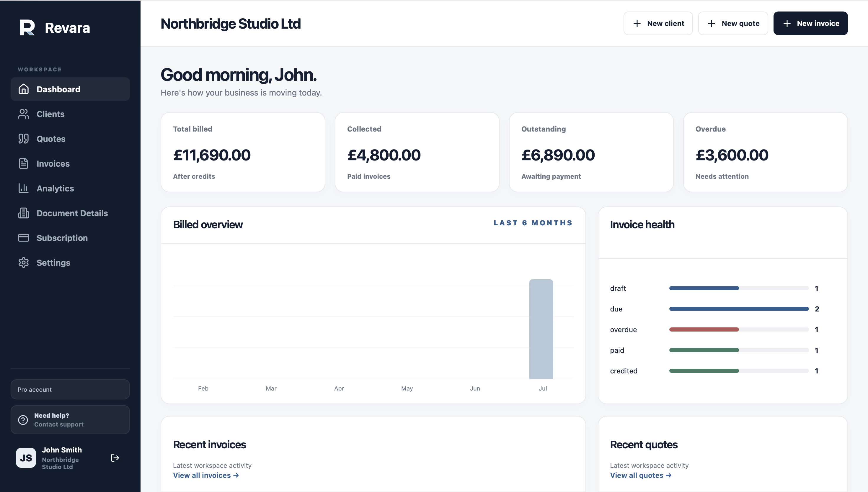Click the help question-mark icon

(23, 420)
